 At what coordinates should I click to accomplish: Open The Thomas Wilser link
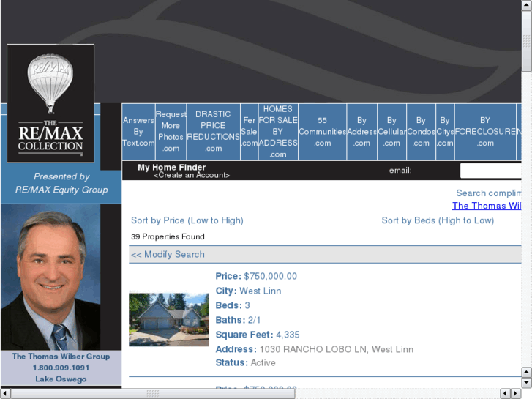click(487, 206)
